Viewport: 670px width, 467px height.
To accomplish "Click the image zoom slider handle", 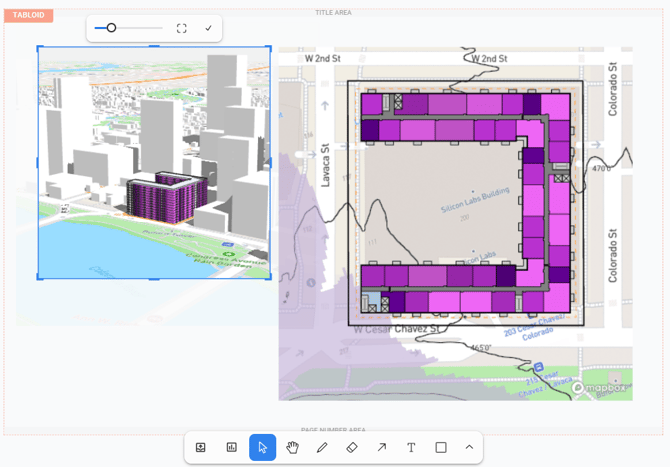I will [x=111, y=28].
